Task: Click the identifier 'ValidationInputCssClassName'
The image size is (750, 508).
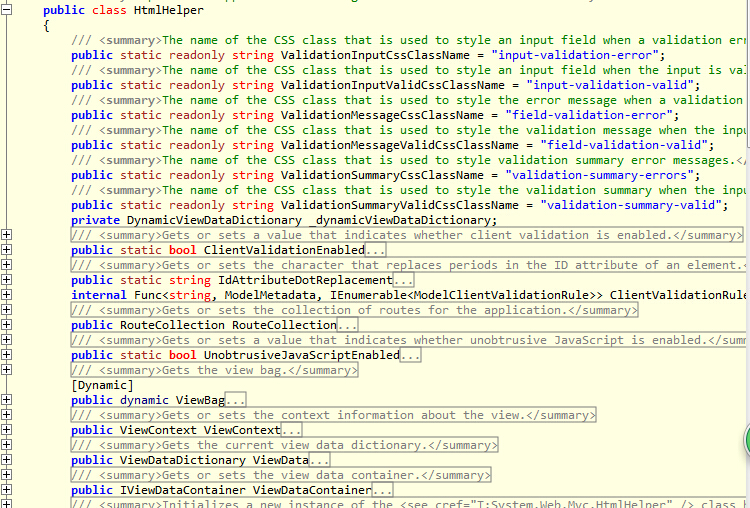Action: (375, 55)
